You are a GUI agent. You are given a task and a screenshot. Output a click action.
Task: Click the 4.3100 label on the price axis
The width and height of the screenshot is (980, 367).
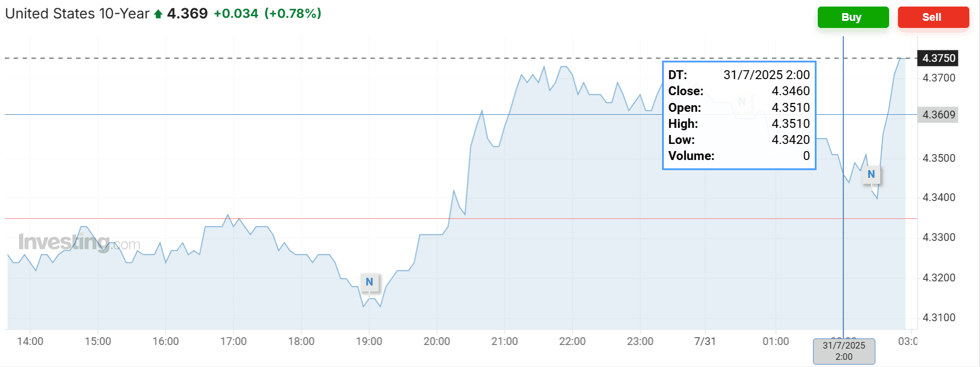(939, 318)
